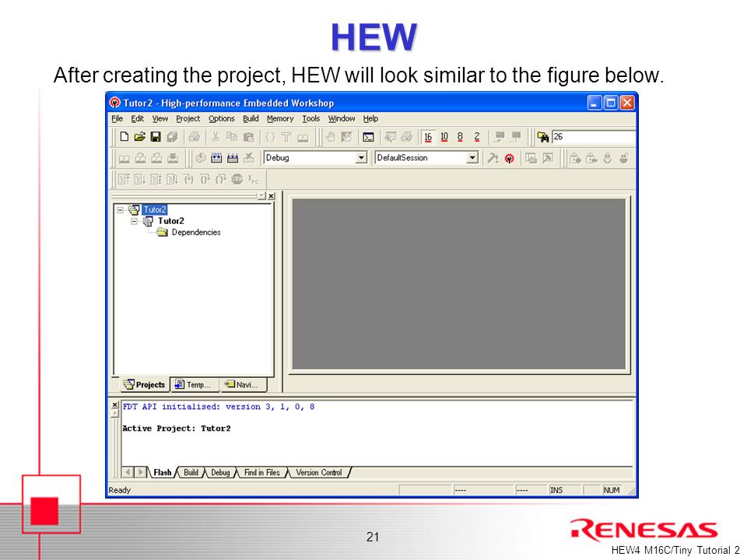The width and height of the screenshot is (747, 560).
Task: Click the Step Over braces icon
Action: (205, 180)
